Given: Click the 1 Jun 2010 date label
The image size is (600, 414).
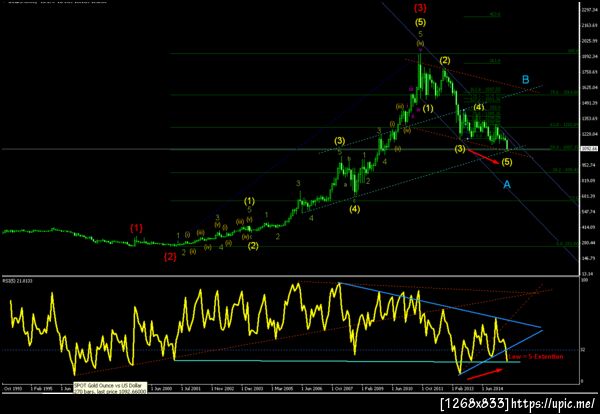Looking at the screenshot, I should [403, 388].
